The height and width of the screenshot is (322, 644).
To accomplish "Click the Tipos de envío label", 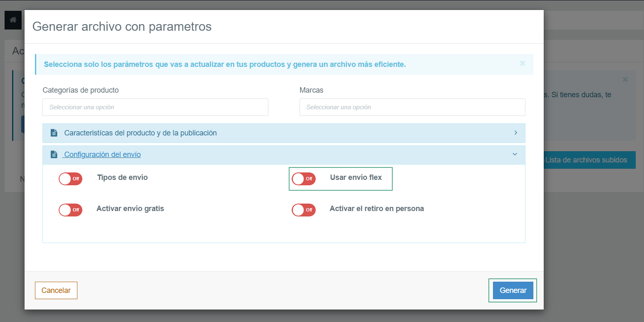I will point(122,177).
